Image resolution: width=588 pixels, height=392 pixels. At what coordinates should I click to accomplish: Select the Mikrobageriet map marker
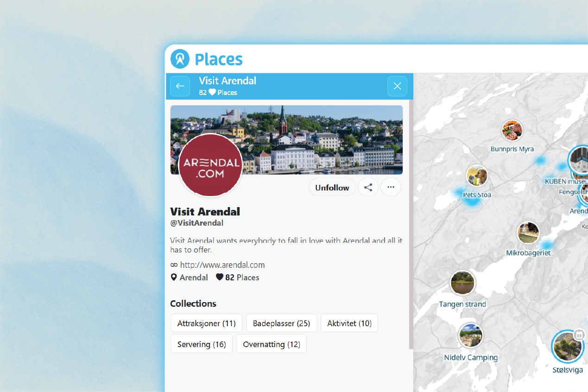(x=528, y=233)
